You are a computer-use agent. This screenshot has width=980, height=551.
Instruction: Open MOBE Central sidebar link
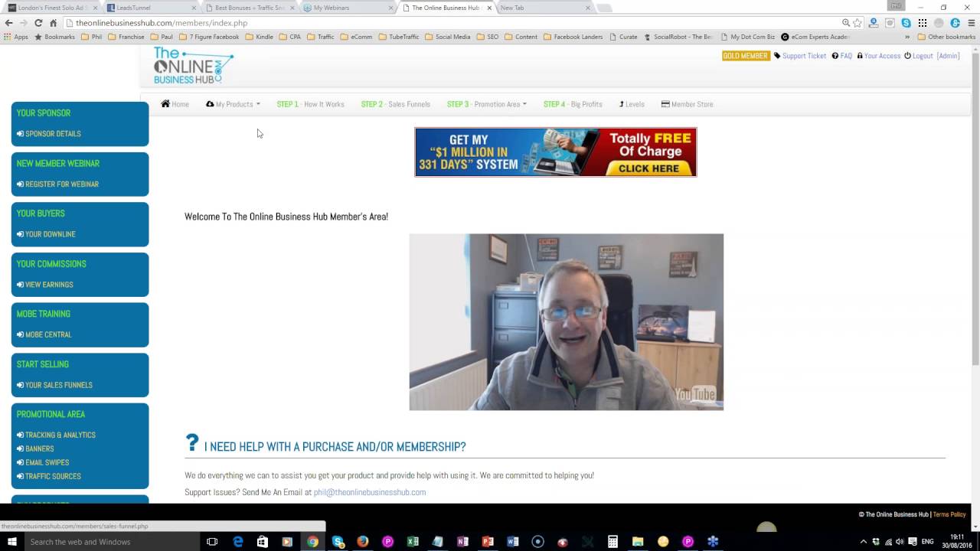click(x=44, y=334)
